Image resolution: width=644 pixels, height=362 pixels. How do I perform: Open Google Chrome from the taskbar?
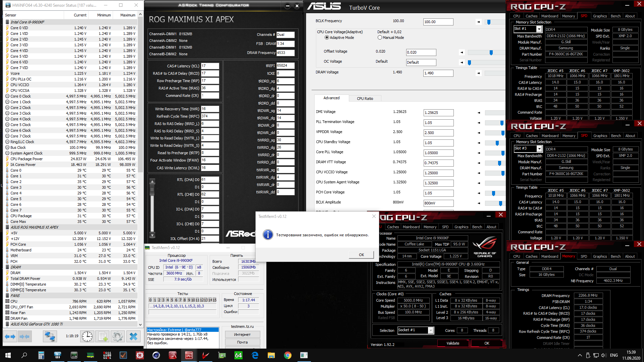(287, 355)
